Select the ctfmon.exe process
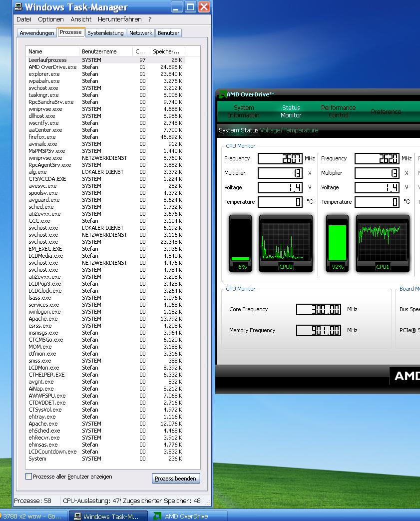 pyautogui.click(x=105, y=354)
